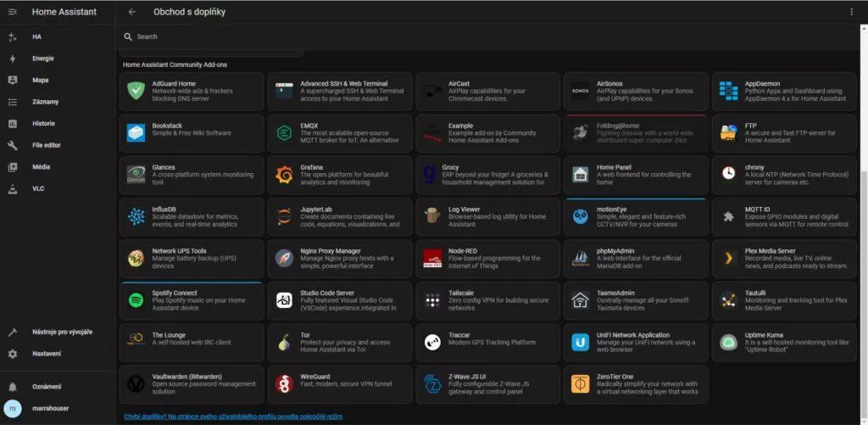The height and width of the screenshot is (425, 868).
Task: Click the AppDaemon blue grid icon
Action: coord(728,91)
